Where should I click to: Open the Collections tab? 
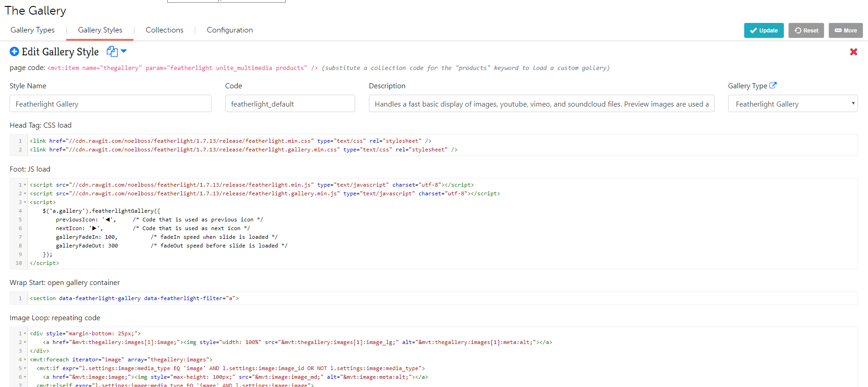165,30
